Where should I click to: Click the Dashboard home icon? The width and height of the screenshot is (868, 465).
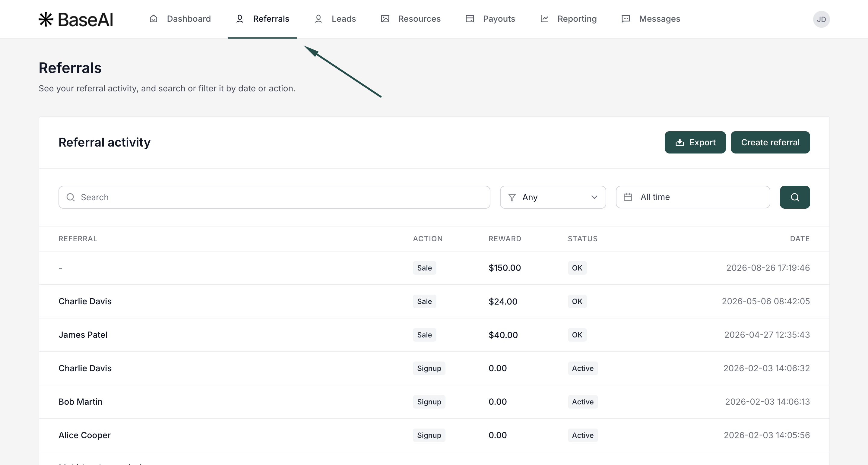point(153,19)
